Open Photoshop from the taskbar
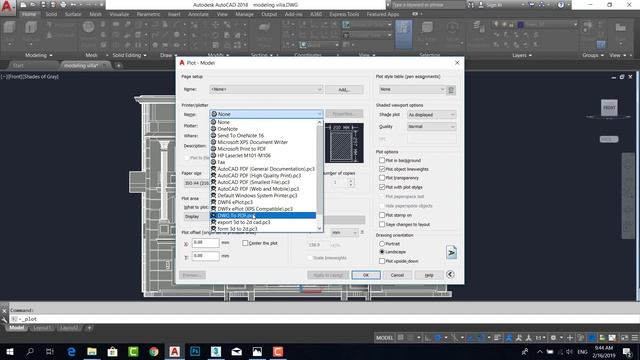The width and height of the screenshot is (640, 360). tap(195, 351)
